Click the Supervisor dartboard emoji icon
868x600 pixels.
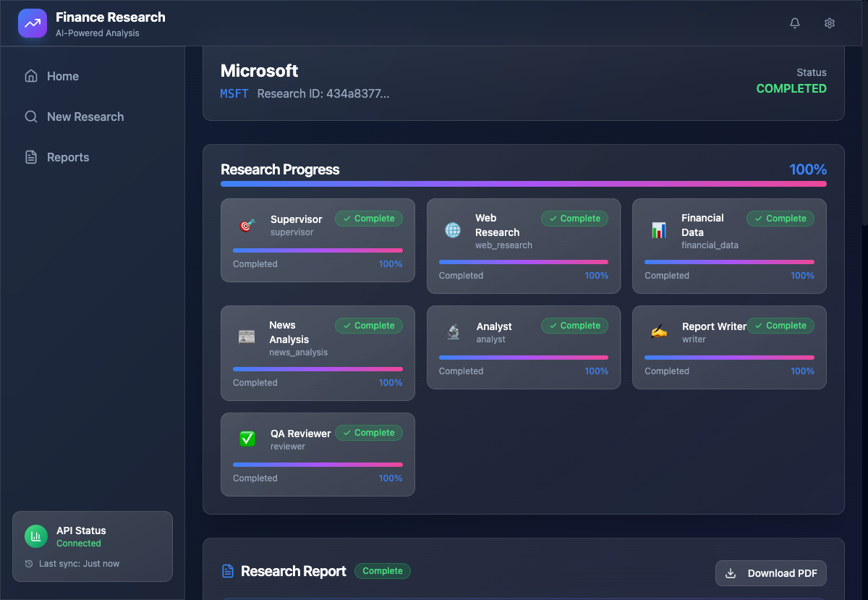pos(247,226)
